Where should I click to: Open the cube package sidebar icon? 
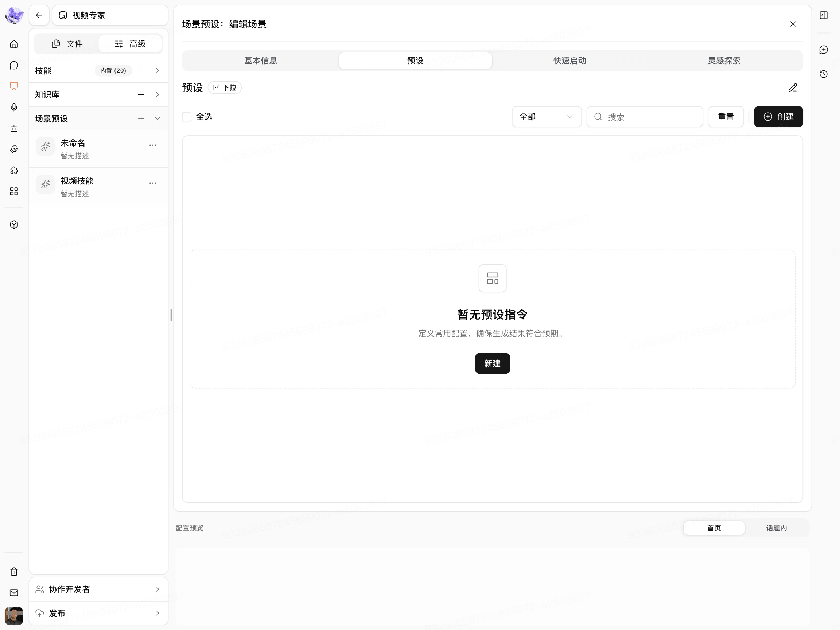(x=14, y=225)
